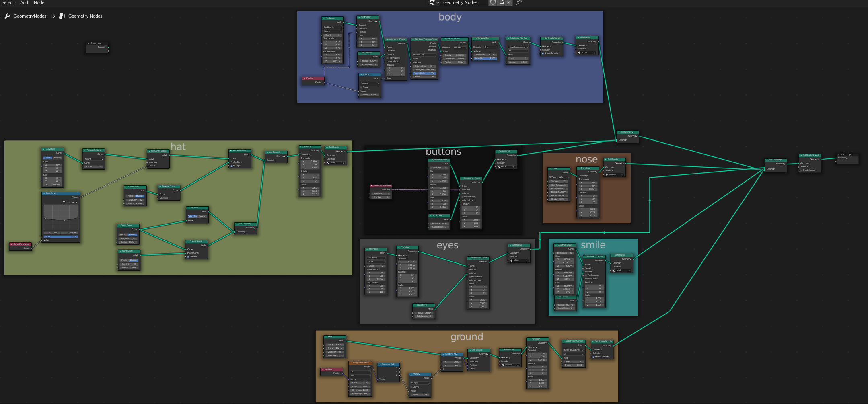
Task: Open Count mode dropdown in Resample Curve node
Action: 94,159
